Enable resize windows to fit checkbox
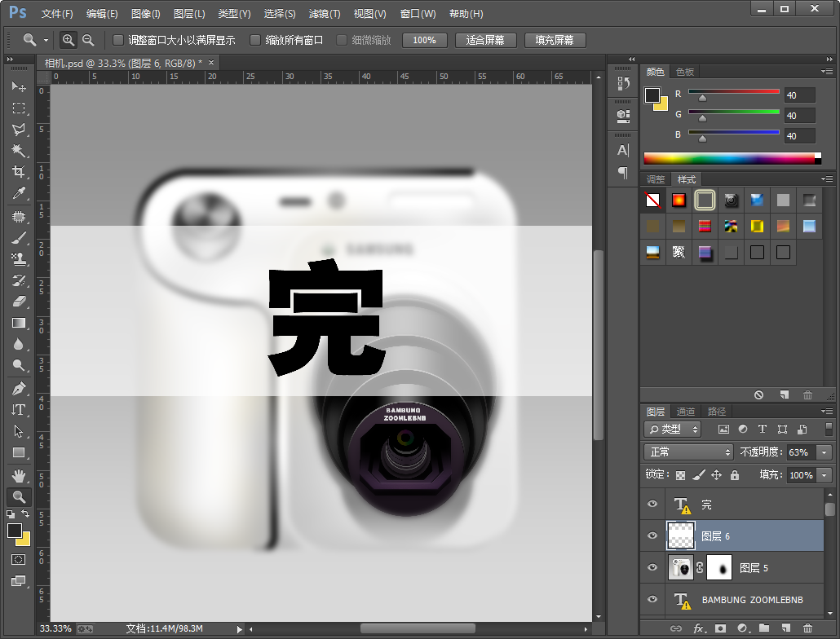840x639 pixels. coord(118,40)
